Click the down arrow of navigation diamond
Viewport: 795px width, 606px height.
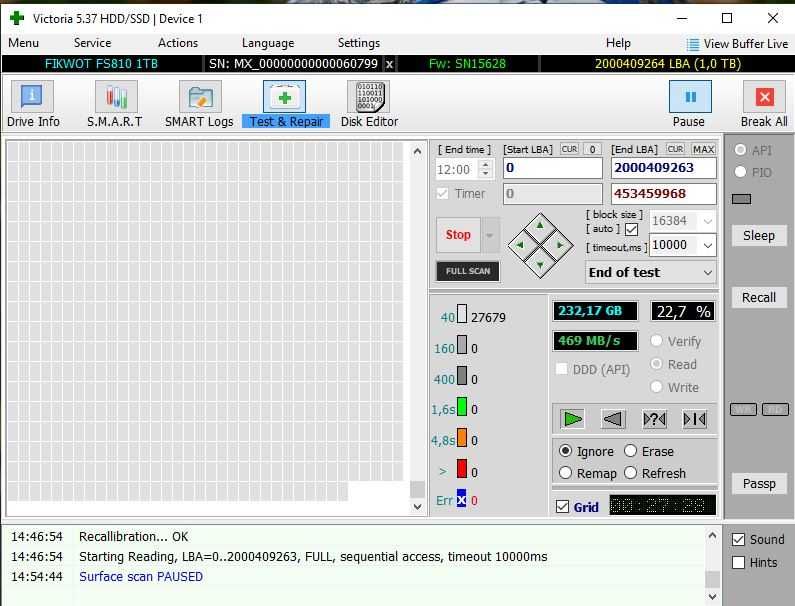(x=540, y=265)
